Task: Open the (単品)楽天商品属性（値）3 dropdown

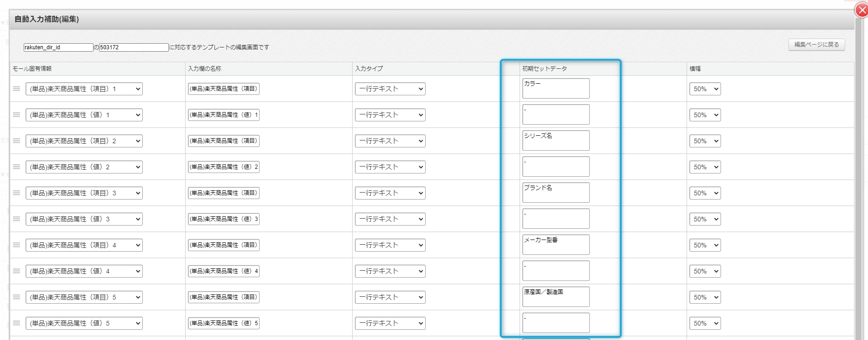Action: [x=84, y=219]
